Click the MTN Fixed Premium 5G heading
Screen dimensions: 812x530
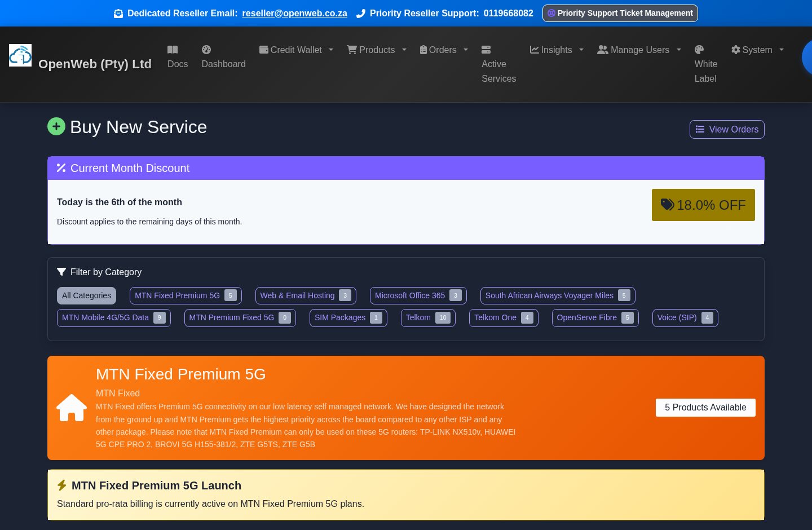181,374
